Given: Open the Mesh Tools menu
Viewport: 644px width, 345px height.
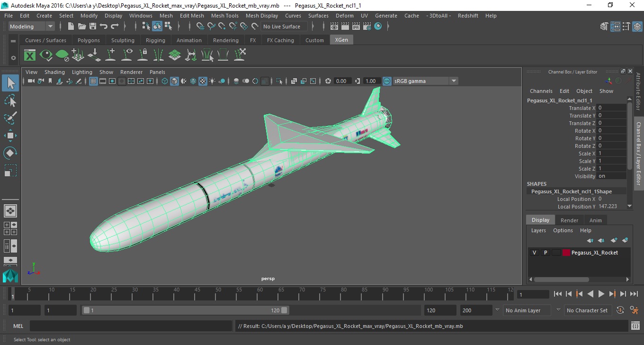Looking at the screenshot, I should pos(224,16).
